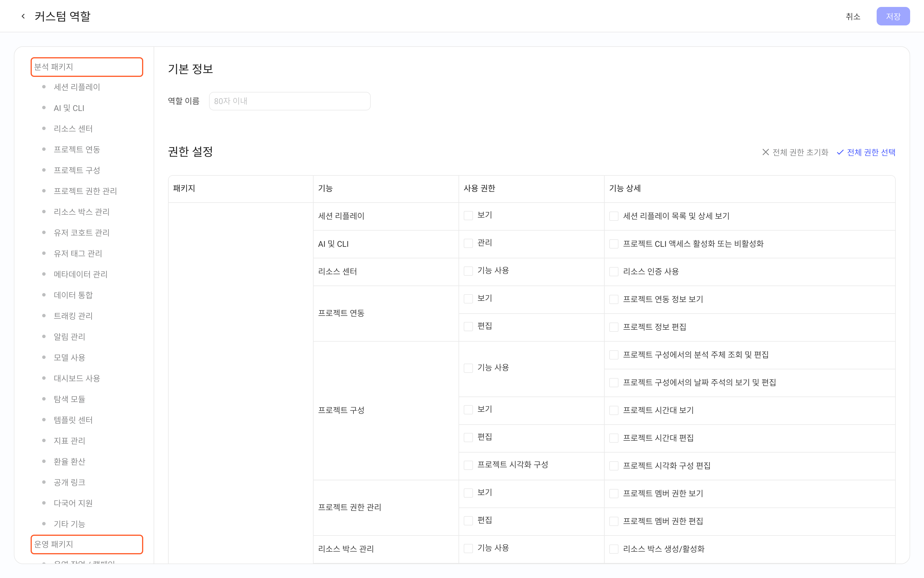Tick 프로젝트 연동 정보 보기 checkbox

[614, 299]
